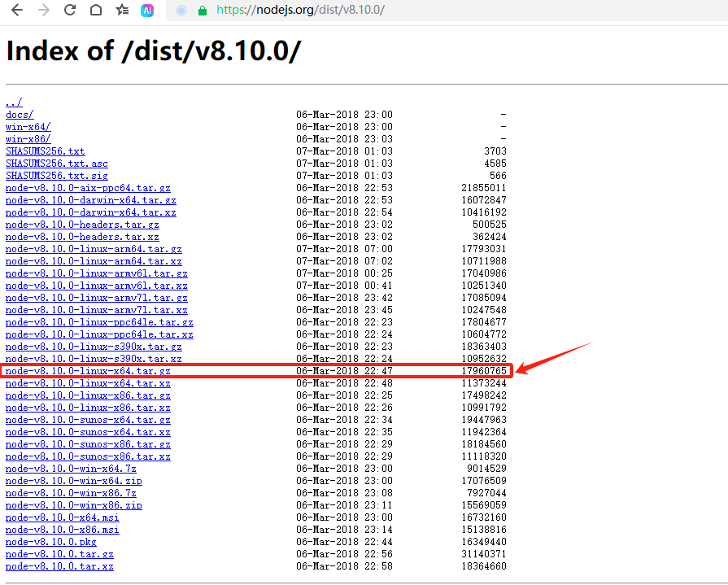Click timestamp '06-Mar-2018 22:47'
The height and width of the screenshot is (585, 728).
[x=345, y=371]
